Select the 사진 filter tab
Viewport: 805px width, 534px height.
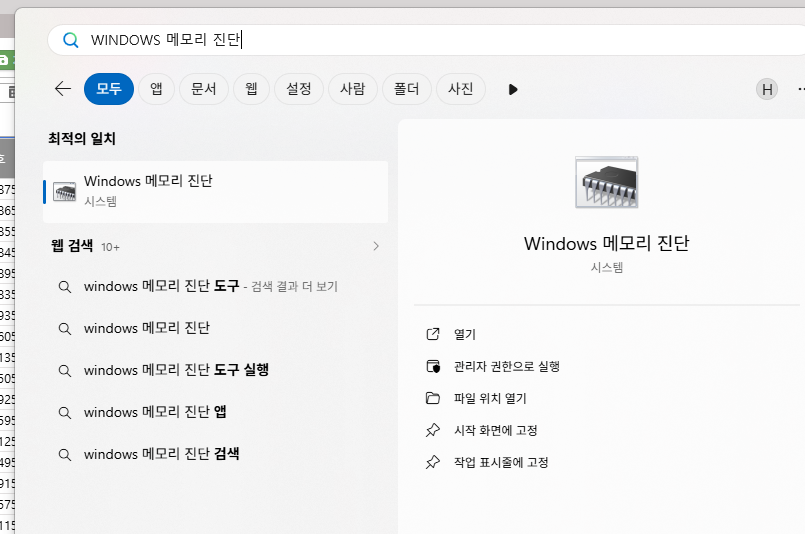point(461,89)
